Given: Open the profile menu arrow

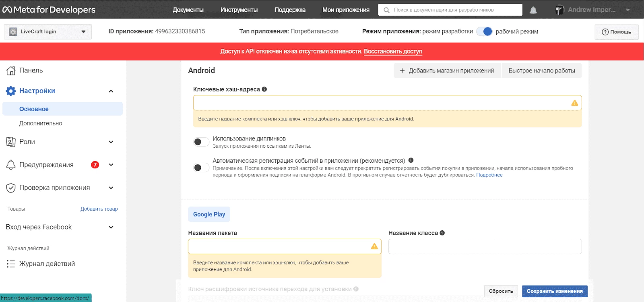Looking at the screenshot, I should tap(628, 10).
